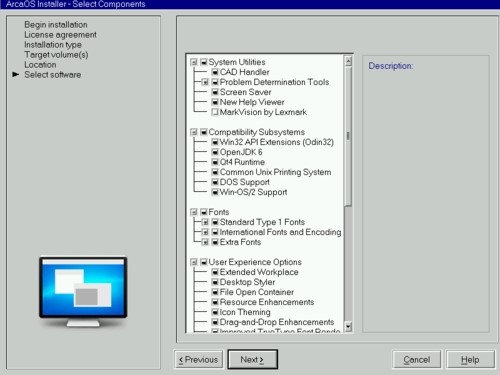Image resolution: width=500 pixels, height=375 pixels.
Task: Select the System Utilities label
Action: [x=237, y=62]
